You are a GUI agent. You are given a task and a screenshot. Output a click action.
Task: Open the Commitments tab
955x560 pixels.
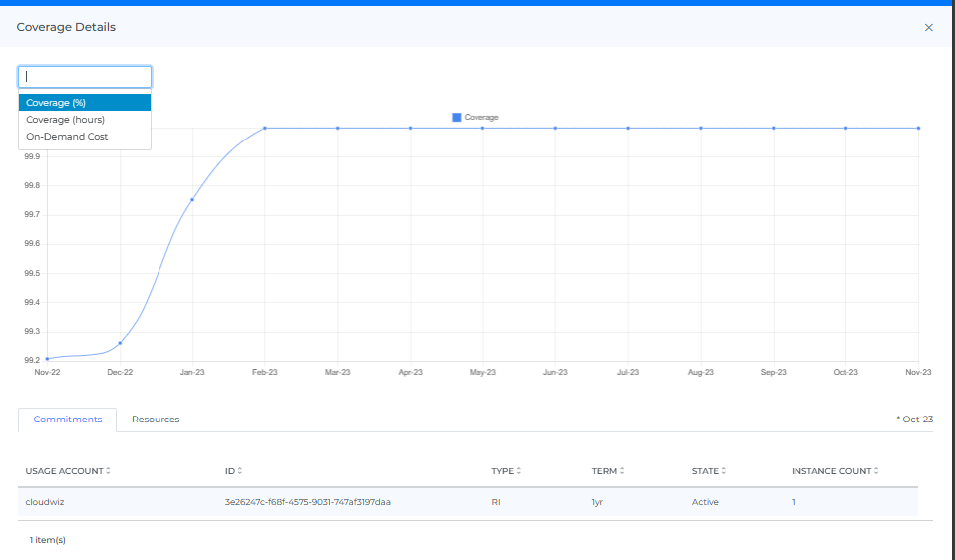68,420
